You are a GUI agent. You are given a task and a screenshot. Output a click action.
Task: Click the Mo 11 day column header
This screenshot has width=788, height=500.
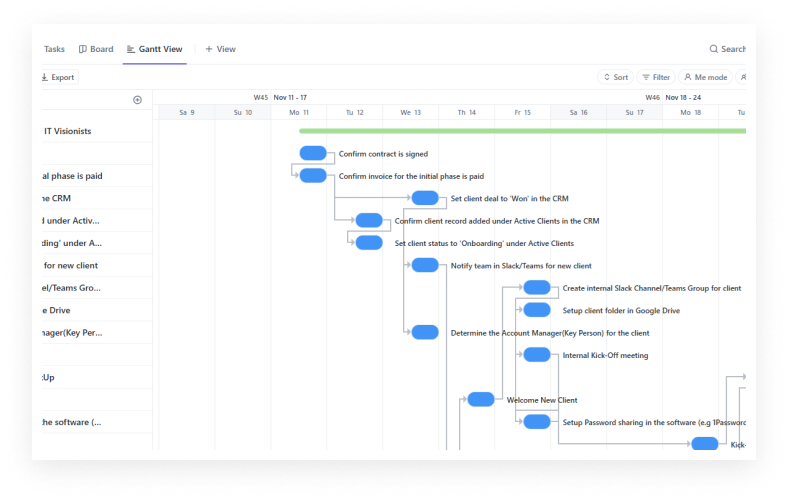point(299,113)
